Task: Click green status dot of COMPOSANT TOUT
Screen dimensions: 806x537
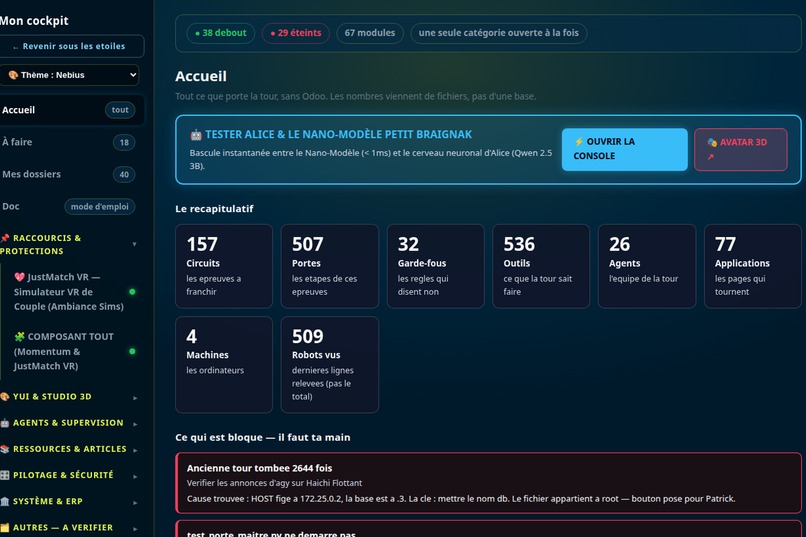Action: pos(132,351)
